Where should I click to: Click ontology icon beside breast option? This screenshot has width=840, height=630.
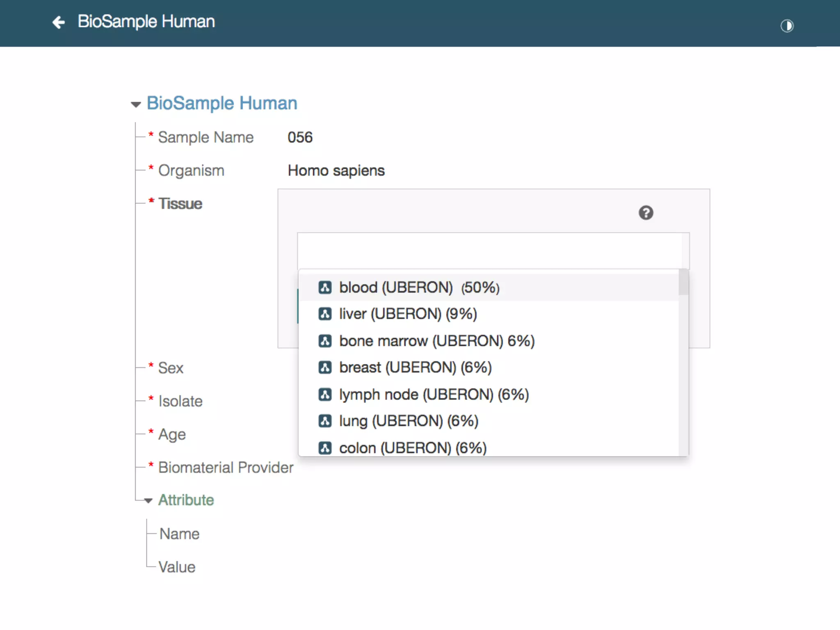click(x=325, y=367)
